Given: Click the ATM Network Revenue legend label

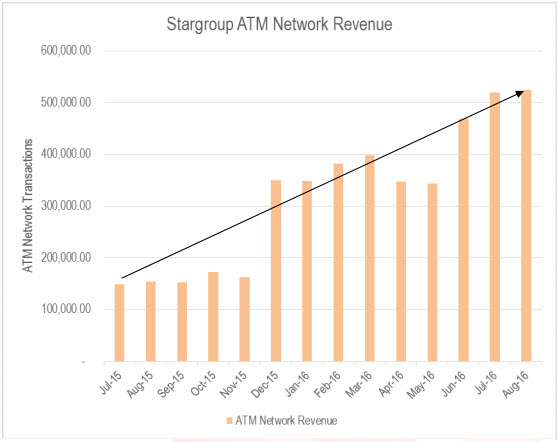Looking at the screenshot, I should pyautogui.click(x=286, y=421).
